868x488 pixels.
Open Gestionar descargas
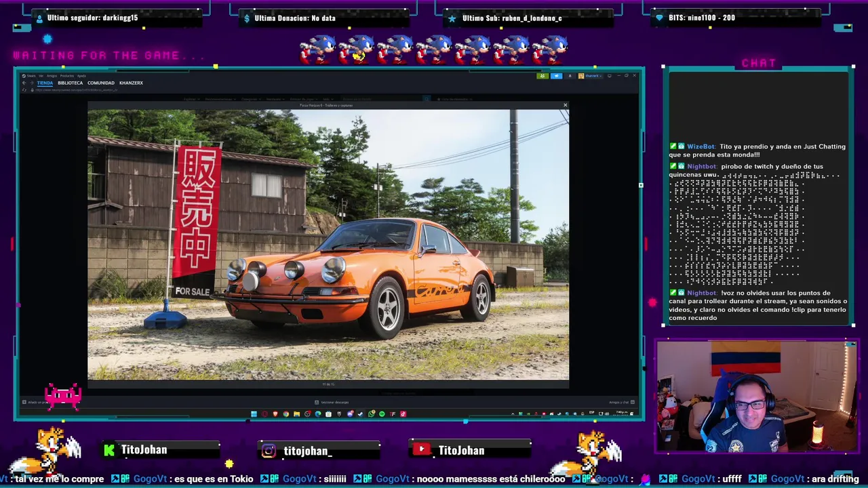[x=332, y=403]
